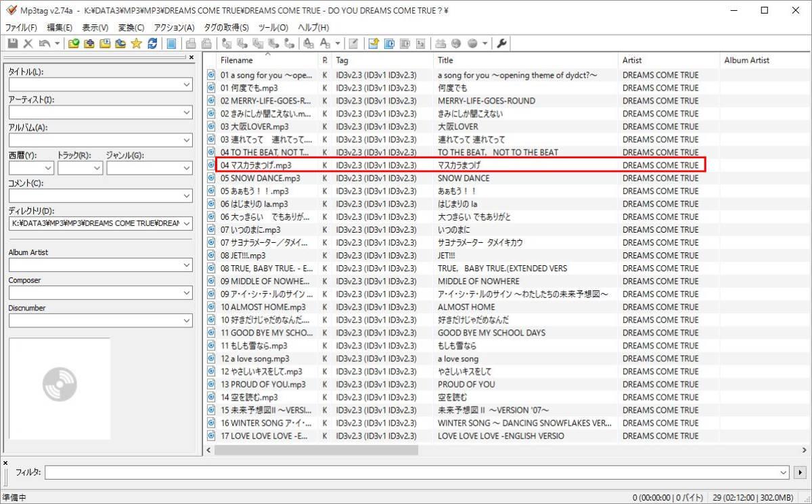Click the Remove tag X icon
812x504 pixels.
click(x=28, y=43)
